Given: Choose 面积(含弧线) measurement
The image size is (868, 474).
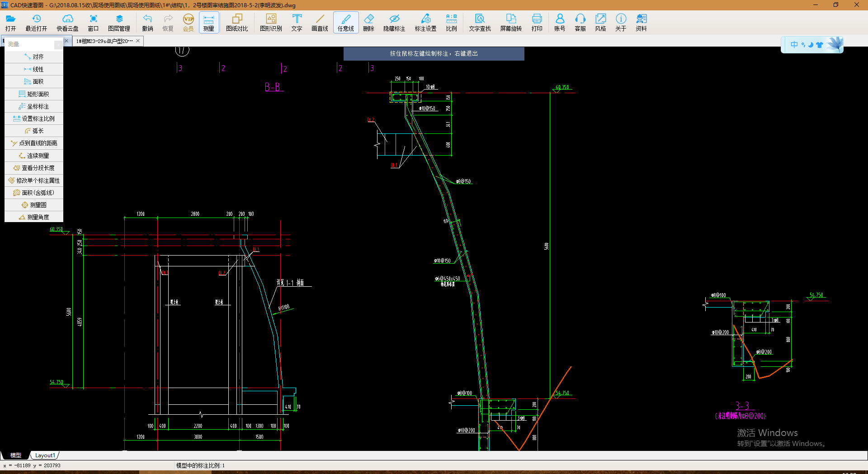Looking at the screenshot, I should tap(34, 193).
